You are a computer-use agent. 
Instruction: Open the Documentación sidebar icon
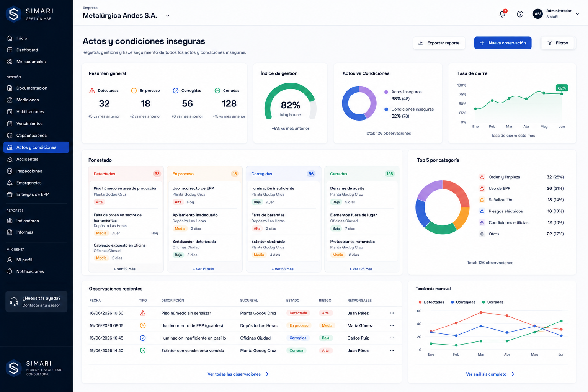pos(10,88)
